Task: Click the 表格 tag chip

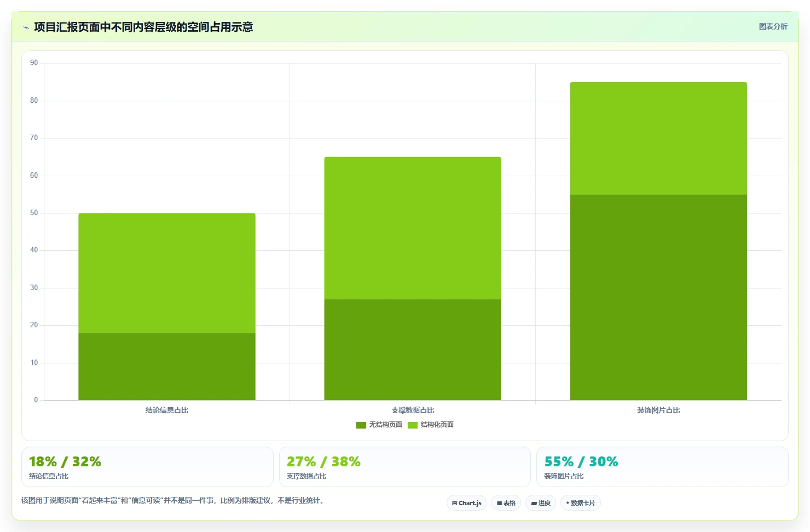Action: point(506,503)
